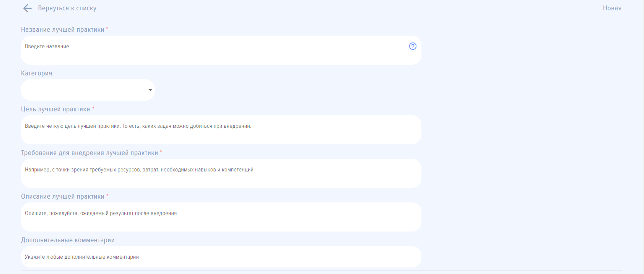Focus the 'Введите название' input field

coord(214,50)
